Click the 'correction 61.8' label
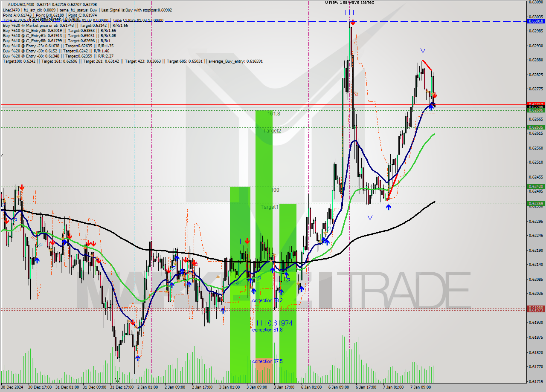The height and width of the screenshot is (392, 546). tap(267, 330)
